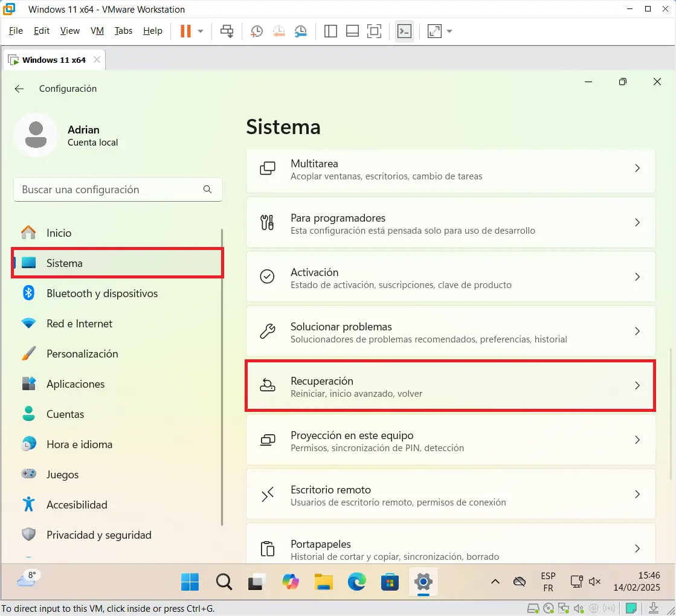Open the Windows Start menu
Screen dimensions: 676x616
click(190, 582)
